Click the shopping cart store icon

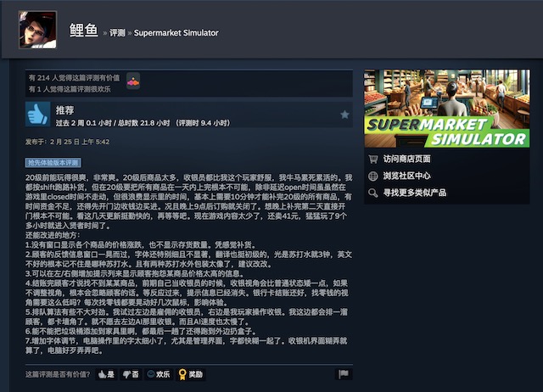click(373, 159)
